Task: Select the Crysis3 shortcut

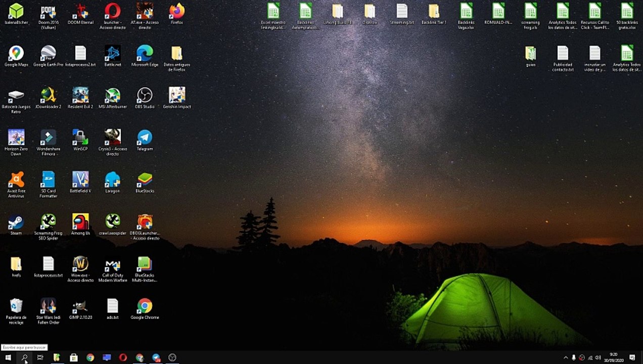Action: click(x=112, y=143)
